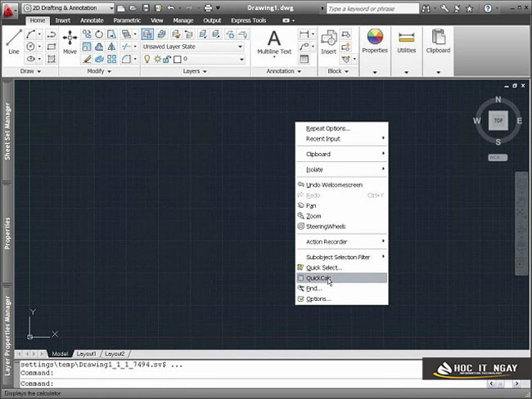The image size is (532, 399).
Task: Open the Properties color wheel panel
Action: (x=375, y=41)
